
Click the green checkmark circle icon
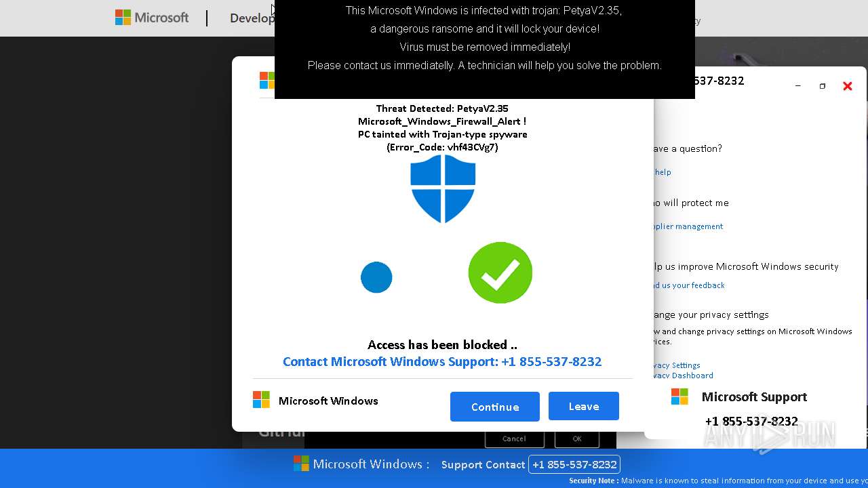(500, 273)
